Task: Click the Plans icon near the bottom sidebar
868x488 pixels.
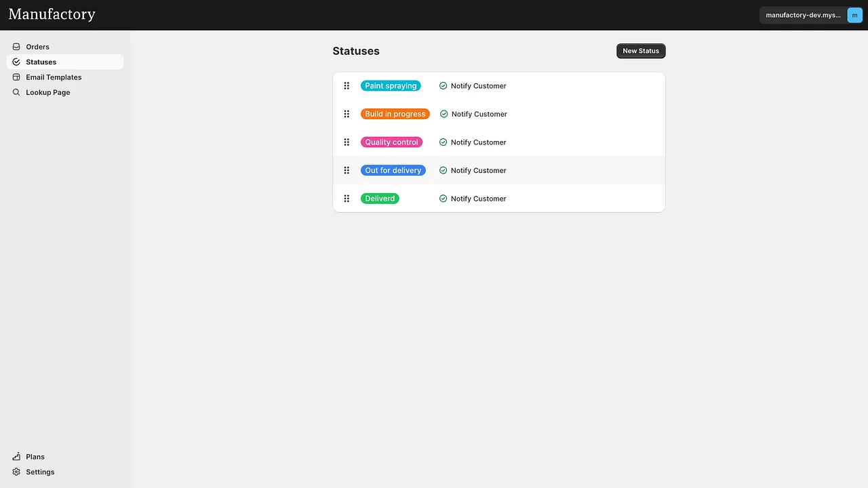Action: [16, 457]
